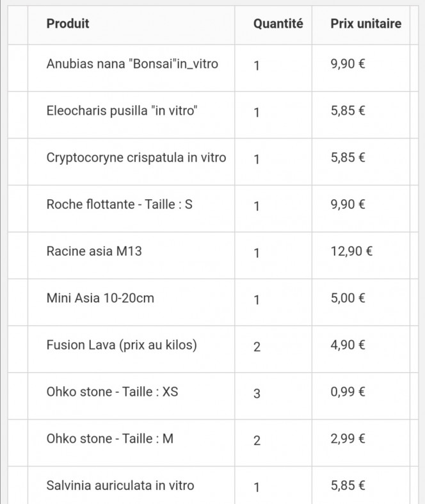This screenshot has width=425, height=504.
Task: Open Ohko stone - Taille : XS
Action: tap(112, 392)
